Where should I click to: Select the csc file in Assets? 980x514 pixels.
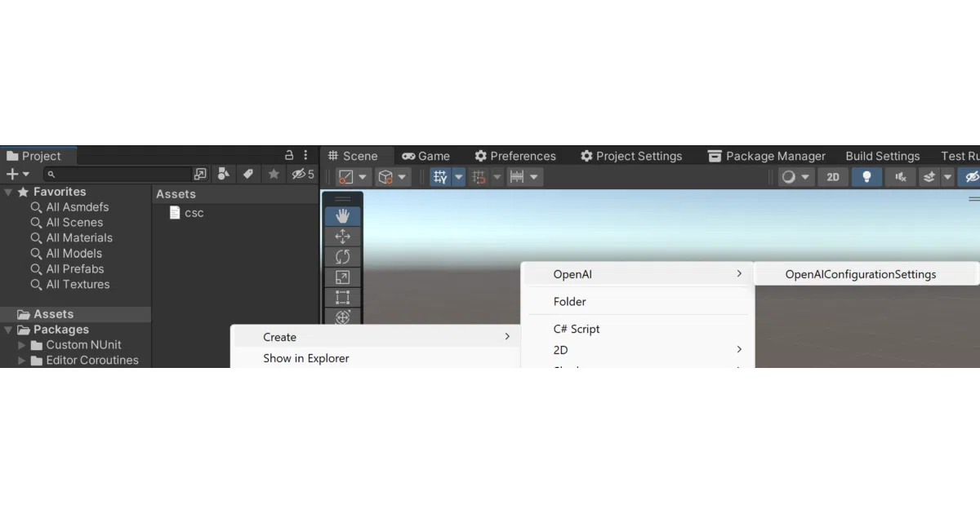[186, 213]
